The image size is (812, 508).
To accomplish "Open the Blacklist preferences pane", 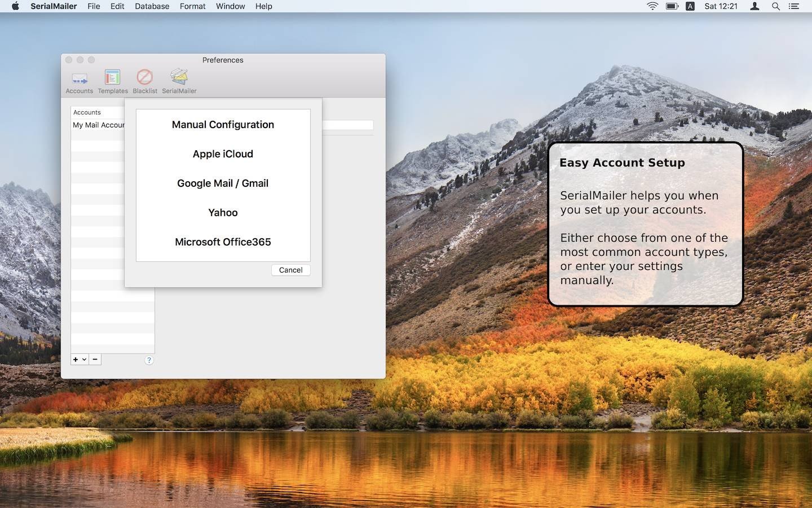I will [x=145, y=81].
